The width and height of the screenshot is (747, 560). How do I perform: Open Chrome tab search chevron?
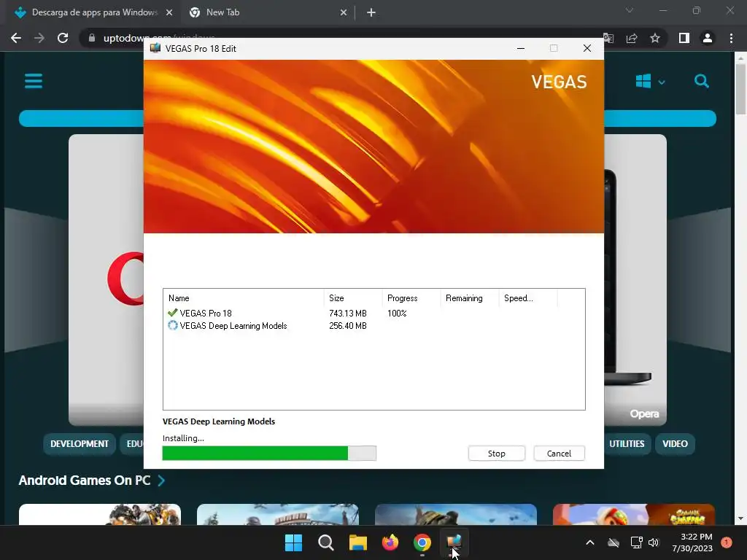630,10
